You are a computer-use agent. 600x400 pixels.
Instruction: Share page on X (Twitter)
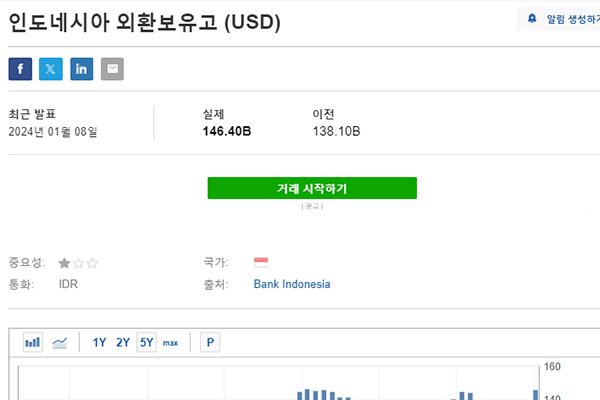click(51, 69)
